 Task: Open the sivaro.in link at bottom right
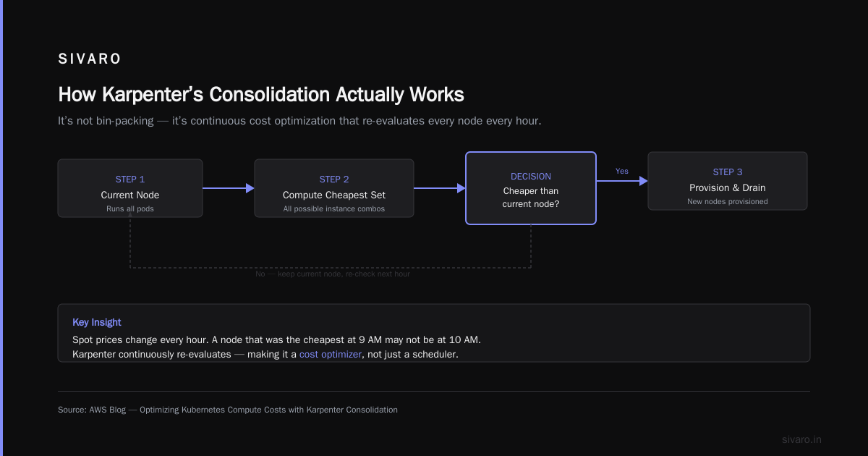pos(802,439)
